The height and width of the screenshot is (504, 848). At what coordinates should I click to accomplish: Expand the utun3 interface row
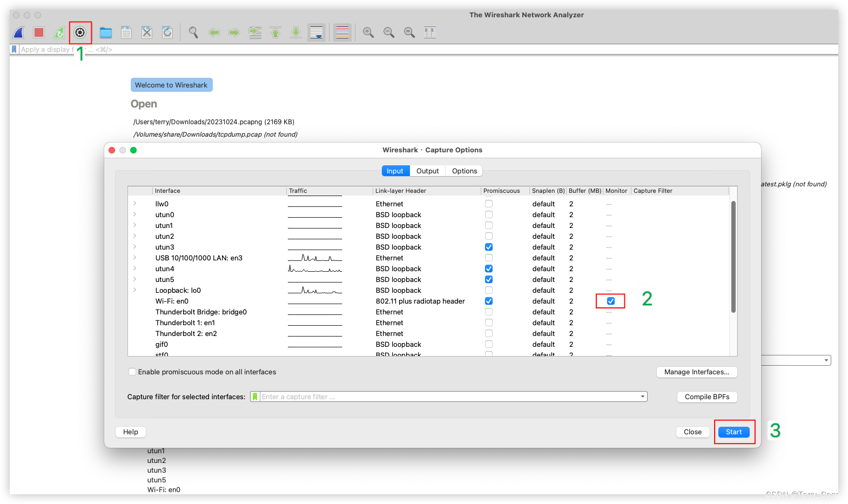point(134,247)
